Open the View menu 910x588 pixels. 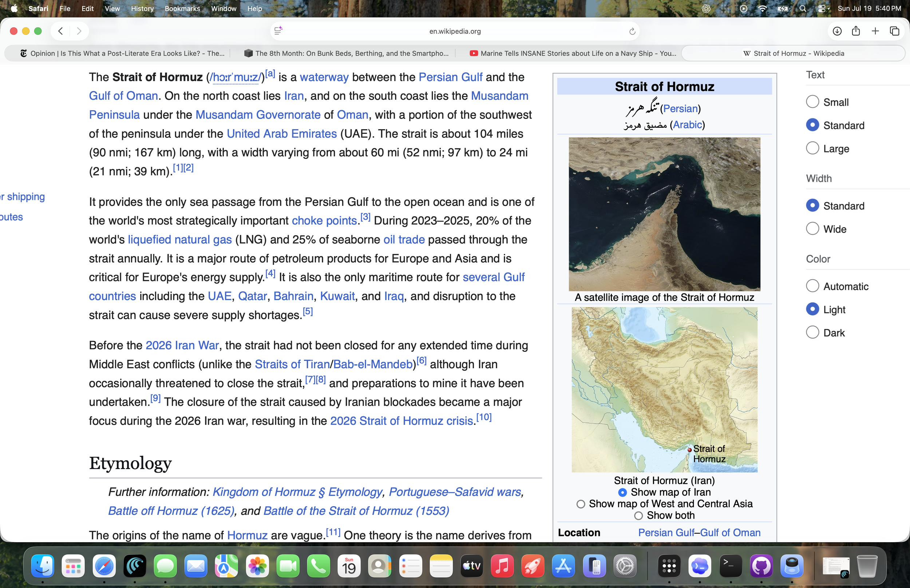coord(112,8)
